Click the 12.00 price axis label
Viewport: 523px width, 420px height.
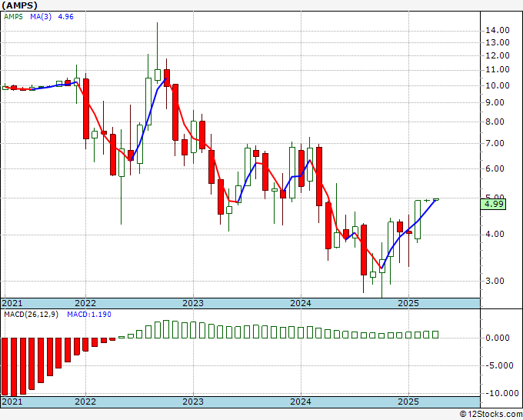click(498, 55)
